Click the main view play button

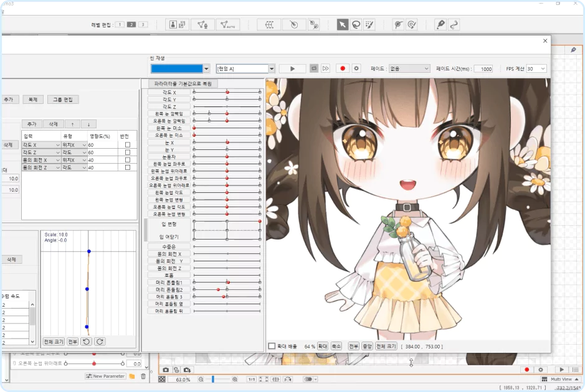coord(561,370)
